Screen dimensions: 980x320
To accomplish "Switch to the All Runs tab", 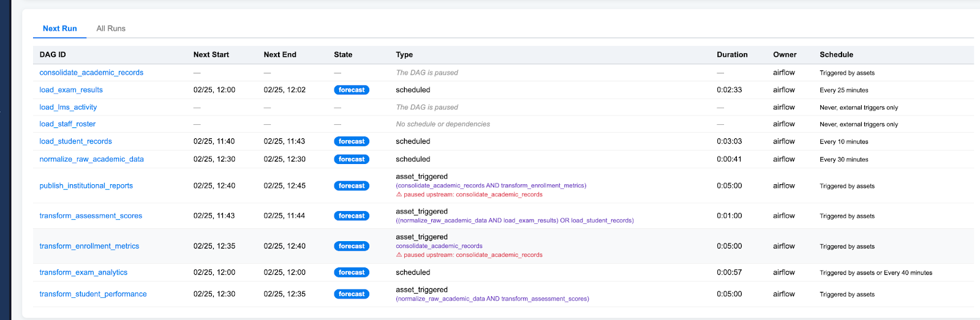I will 111,28.
